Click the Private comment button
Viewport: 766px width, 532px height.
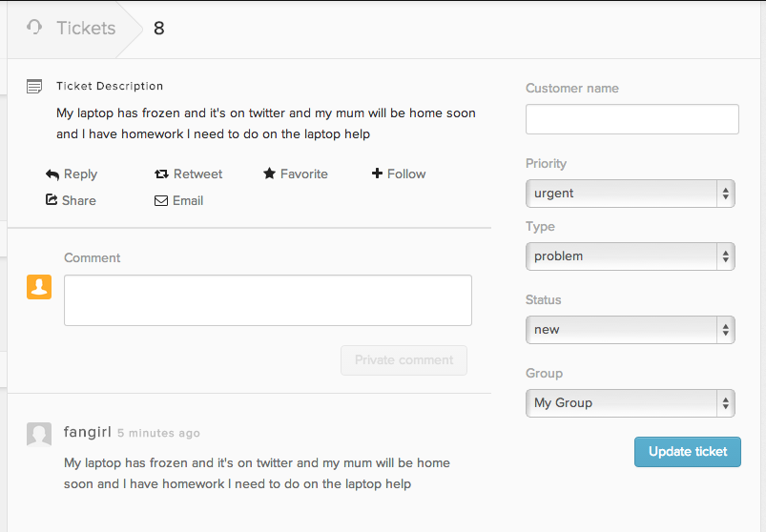point(404,360)
